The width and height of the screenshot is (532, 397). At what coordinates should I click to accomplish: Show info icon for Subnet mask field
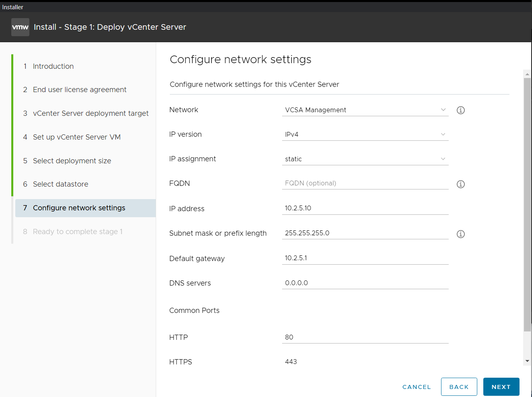[461, 234]
